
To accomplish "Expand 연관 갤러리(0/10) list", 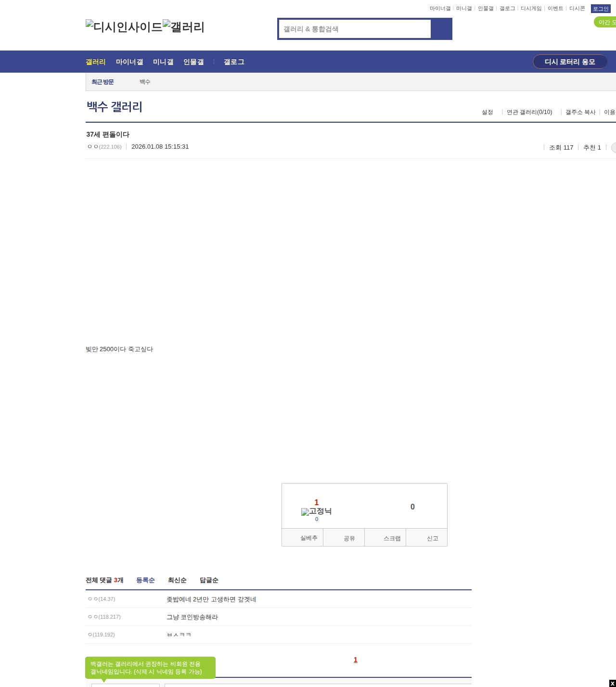I will pyautogui.click(x=529, y=112).
